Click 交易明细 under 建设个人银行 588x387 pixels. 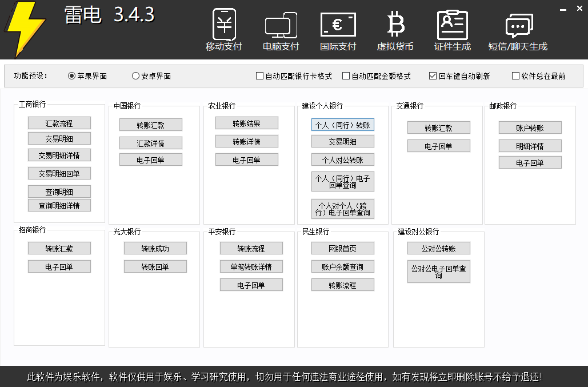point(343,141)
